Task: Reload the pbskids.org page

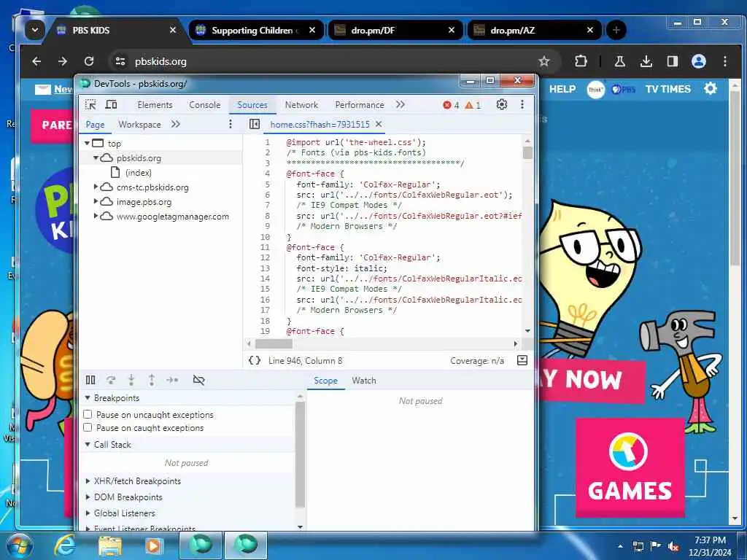Action: [x=89, y=61]
